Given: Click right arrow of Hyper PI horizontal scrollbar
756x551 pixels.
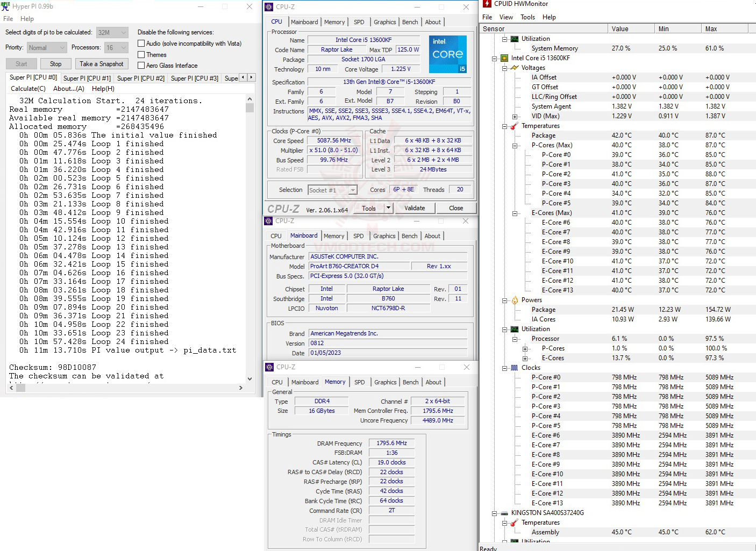Looking at the screenshot, I should tap(240, 388).
